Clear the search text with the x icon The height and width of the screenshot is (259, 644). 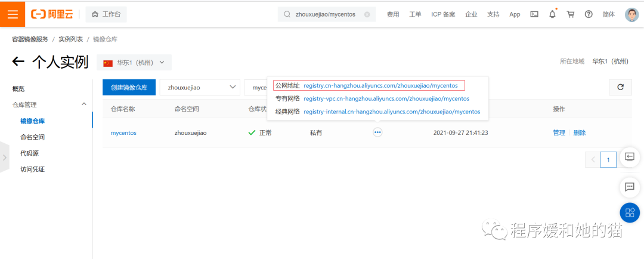(367, 14)
